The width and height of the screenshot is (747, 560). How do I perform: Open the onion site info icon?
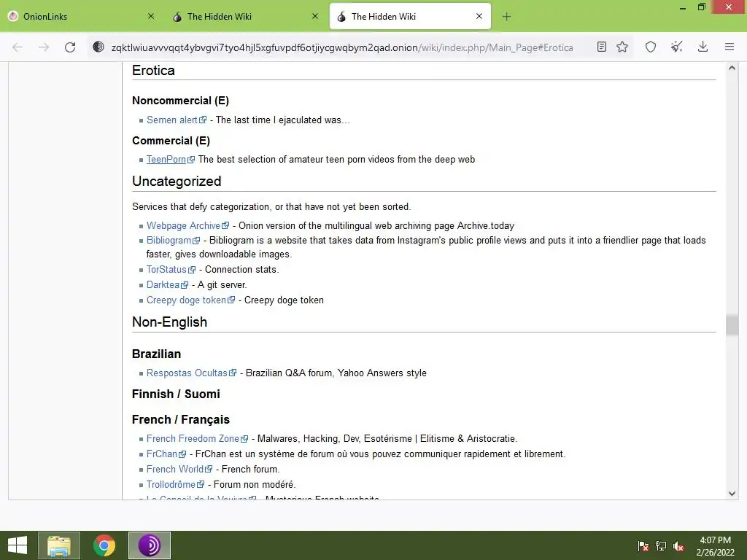(98, 47)
